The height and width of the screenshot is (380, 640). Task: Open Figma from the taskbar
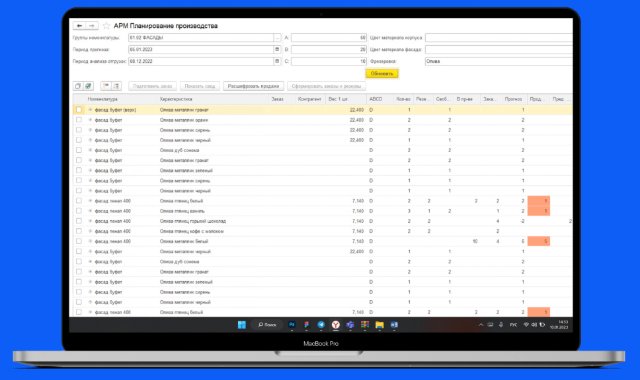pyautogui.click(x=307, y=325)
